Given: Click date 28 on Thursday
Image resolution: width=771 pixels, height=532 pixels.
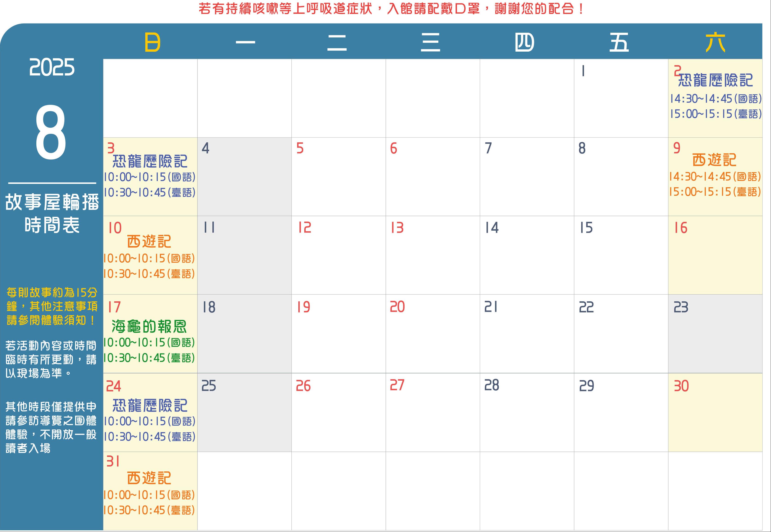Looking at the screenshot, I should click(x=491, y=385).
